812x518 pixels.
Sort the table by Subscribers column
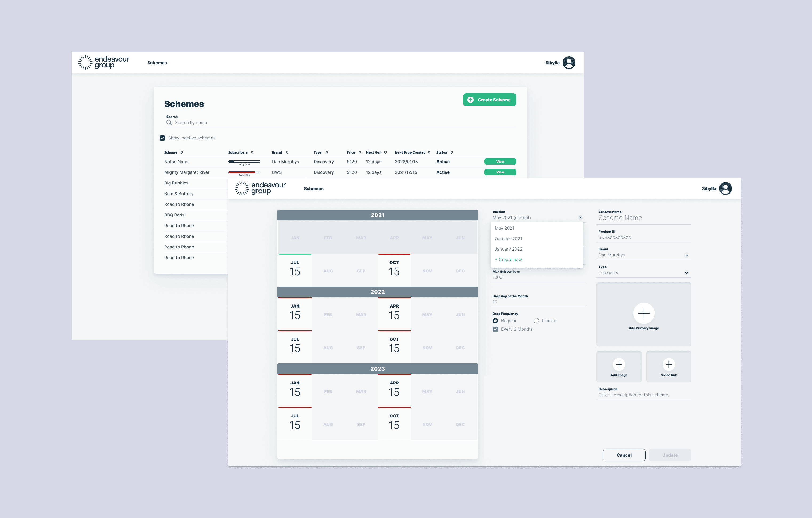click(252, 152)
